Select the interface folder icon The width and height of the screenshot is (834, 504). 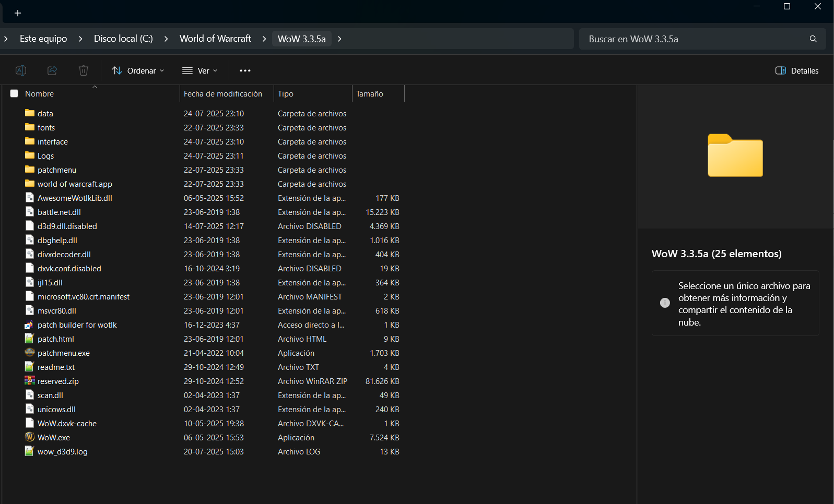(30, 141)
